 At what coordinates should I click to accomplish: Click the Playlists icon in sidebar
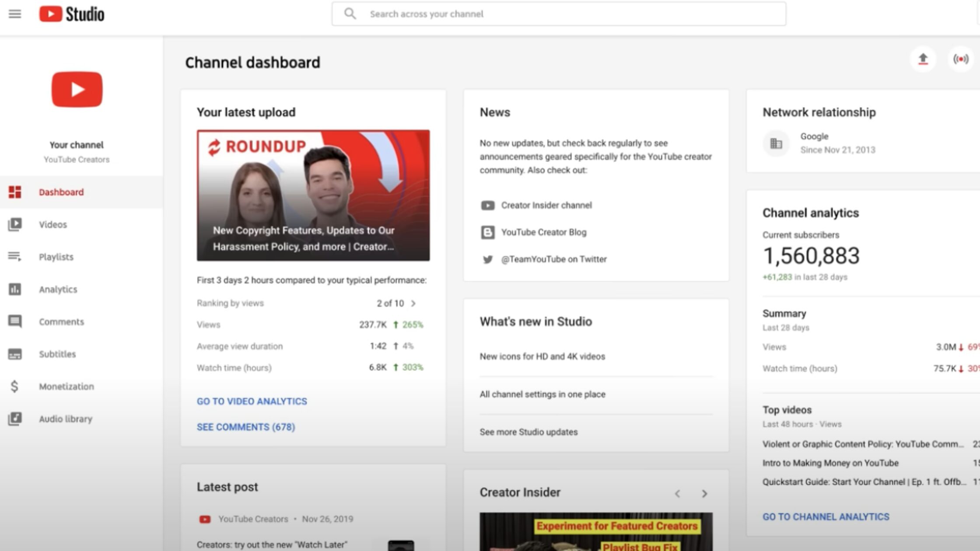point(15,257)
